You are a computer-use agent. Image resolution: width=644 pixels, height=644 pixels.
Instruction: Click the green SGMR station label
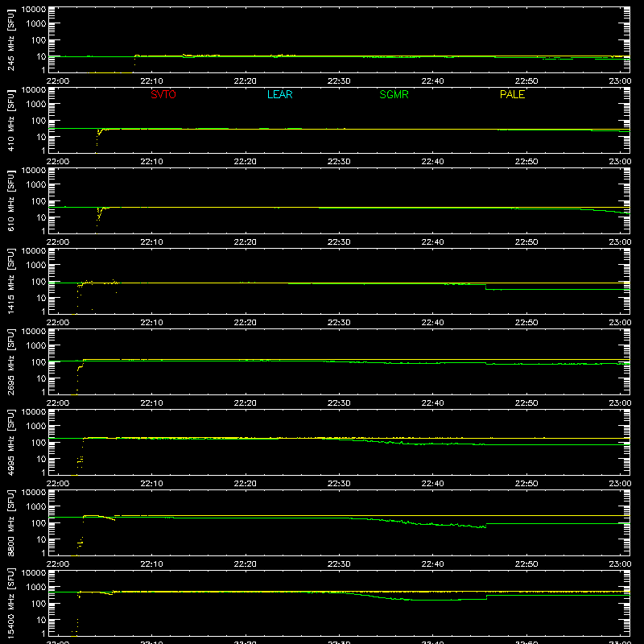[394, 94]
